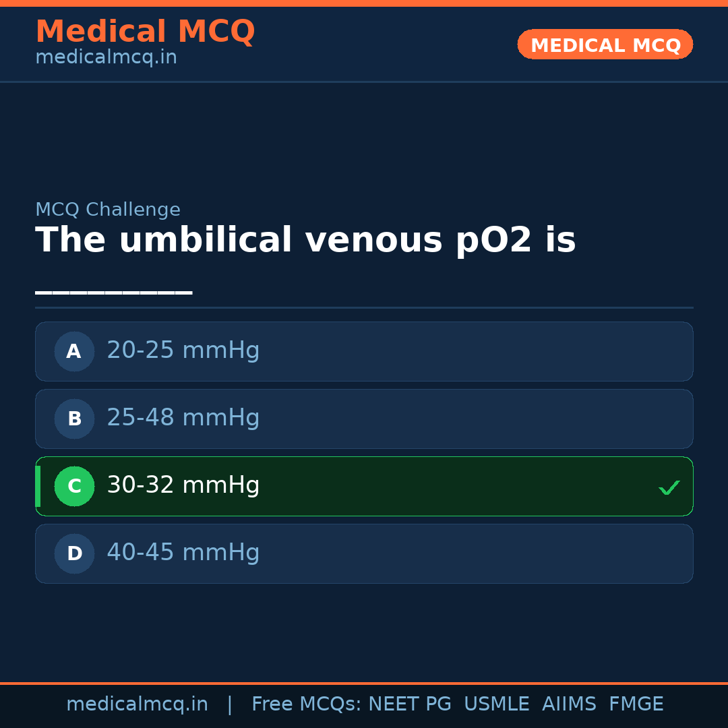The height and width of the screenshot is (728, 728).
Task: Select the 20-25 mmHg answer option
Action: pyautogui.click(x=364, y=351)
